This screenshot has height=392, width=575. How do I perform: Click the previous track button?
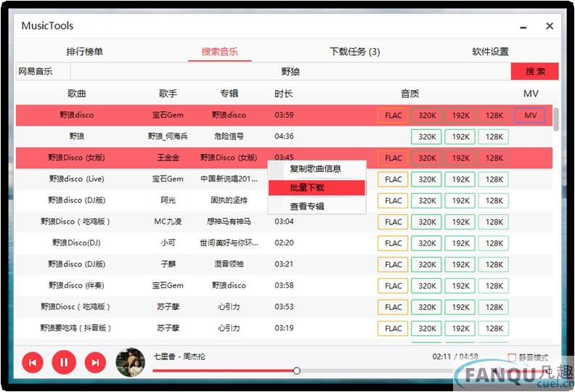coord(33,362)
